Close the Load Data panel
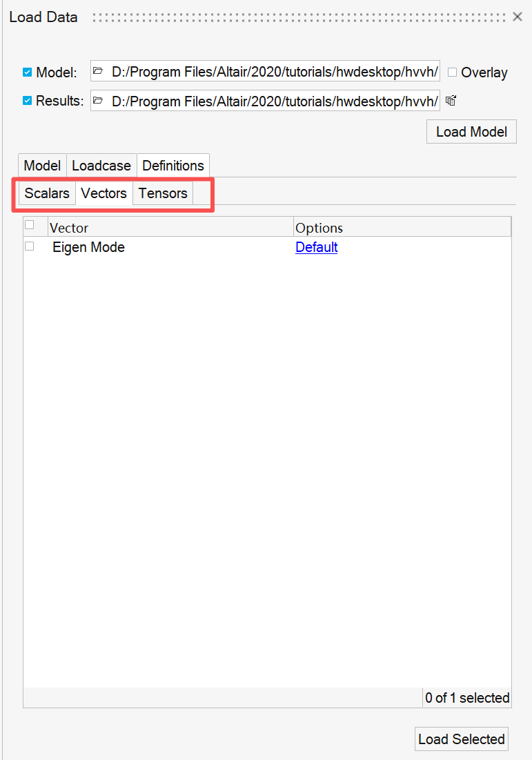The height and width of the screenshot is (760, 532). tap(517, 17)
